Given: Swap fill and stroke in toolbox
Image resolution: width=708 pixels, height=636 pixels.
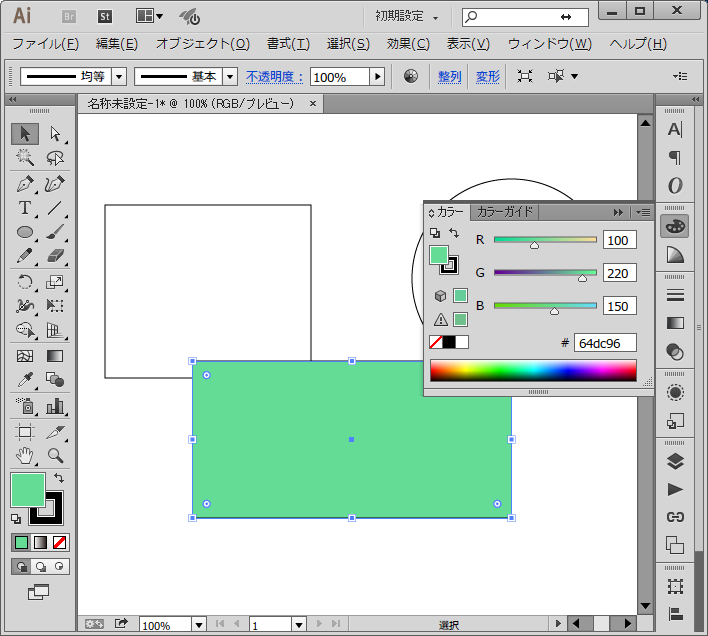Looking at the screenshot, I should pos(59,478).
